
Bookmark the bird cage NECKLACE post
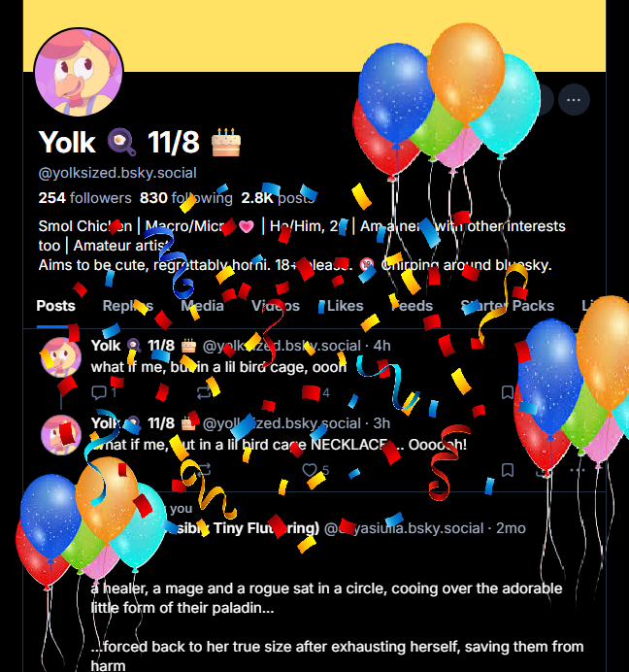point(508,470)
